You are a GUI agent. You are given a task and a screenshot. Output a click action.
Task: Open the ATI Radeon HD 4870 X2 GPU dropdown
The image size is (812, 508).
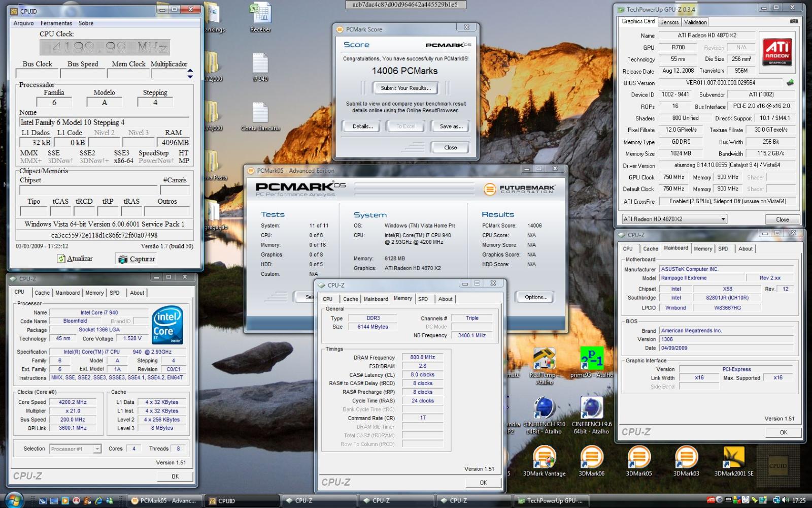coord(674,219)
